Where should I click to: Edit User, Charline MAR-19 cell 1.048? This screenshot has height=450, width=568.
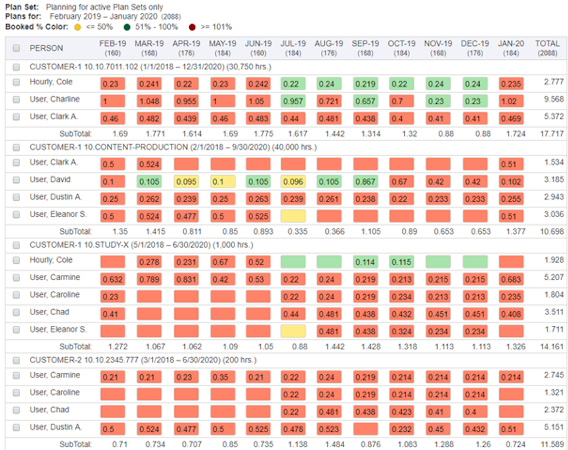coord(149,101)
